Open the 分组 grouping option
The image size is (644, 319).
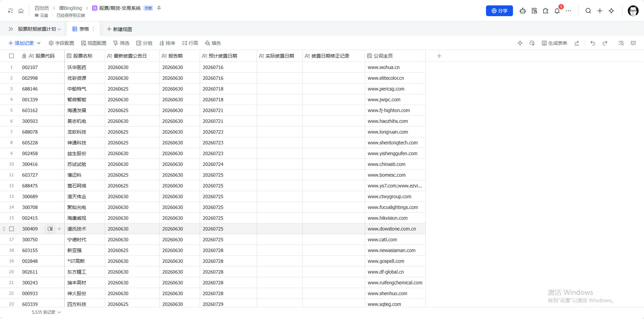pos(144,43)
